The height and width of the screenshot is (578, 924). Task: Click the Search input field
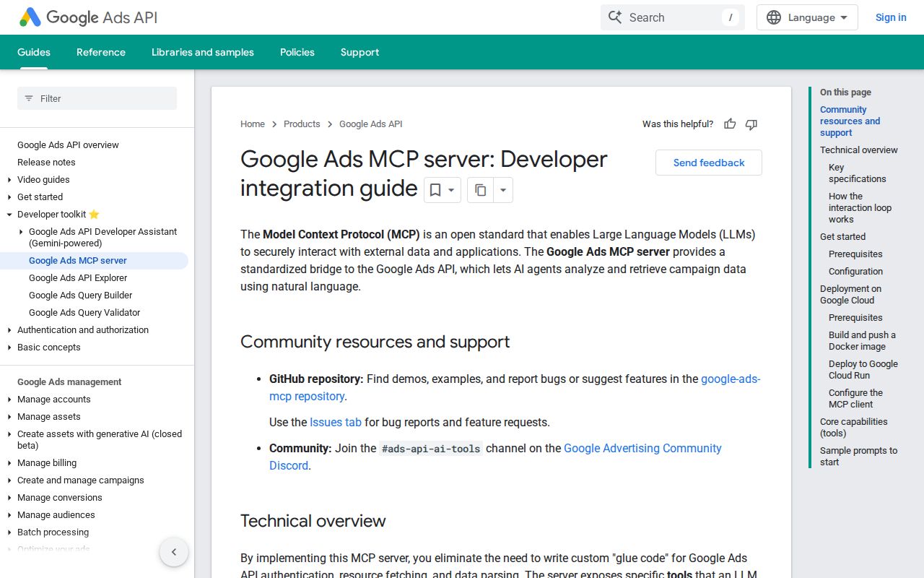pos(673,17)
